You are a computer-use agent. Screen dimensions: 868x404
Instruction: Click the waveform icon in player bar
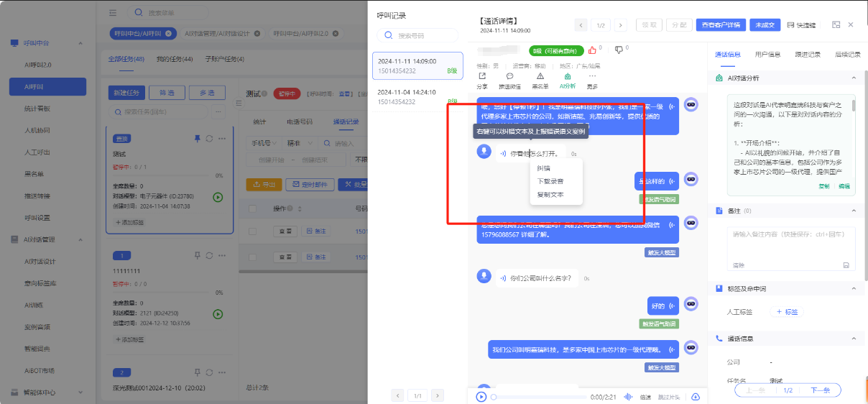(627, 397)
